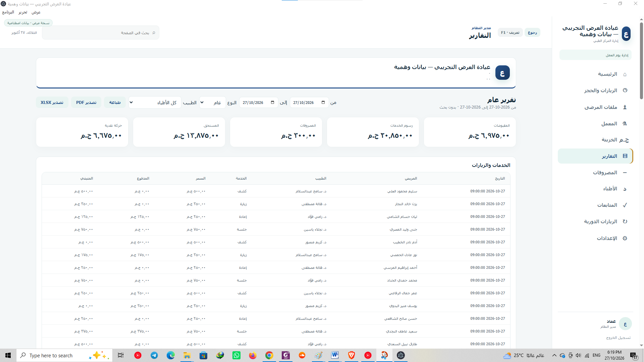644x362 pixels.
Task: Open Microsoft Edge from the taskbar
Action: tap(171, 355)
